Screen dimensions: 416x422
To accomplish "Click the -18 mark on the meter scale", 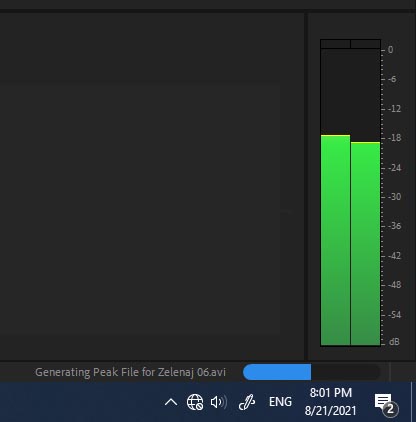I will [395, 138].
